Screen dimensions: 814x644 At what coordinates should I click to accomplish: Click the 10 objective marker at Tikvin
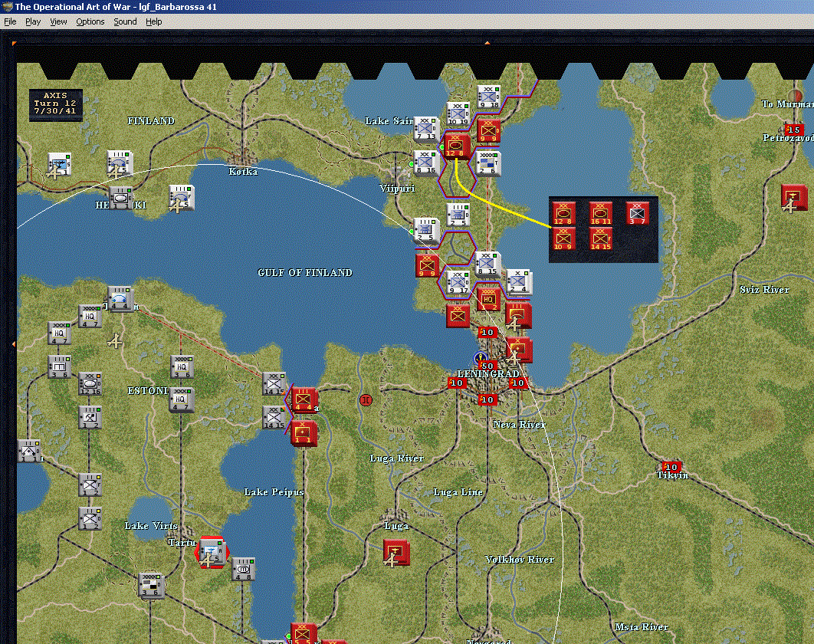[x=671, y=467]
